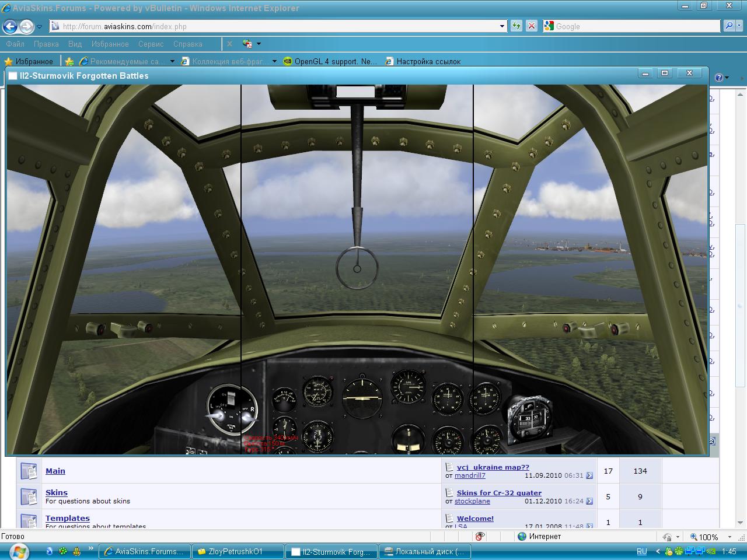This screenshot has width=747, height=560.
Task: Click the Internet zone globe in status bar
Action: point(522,537)
